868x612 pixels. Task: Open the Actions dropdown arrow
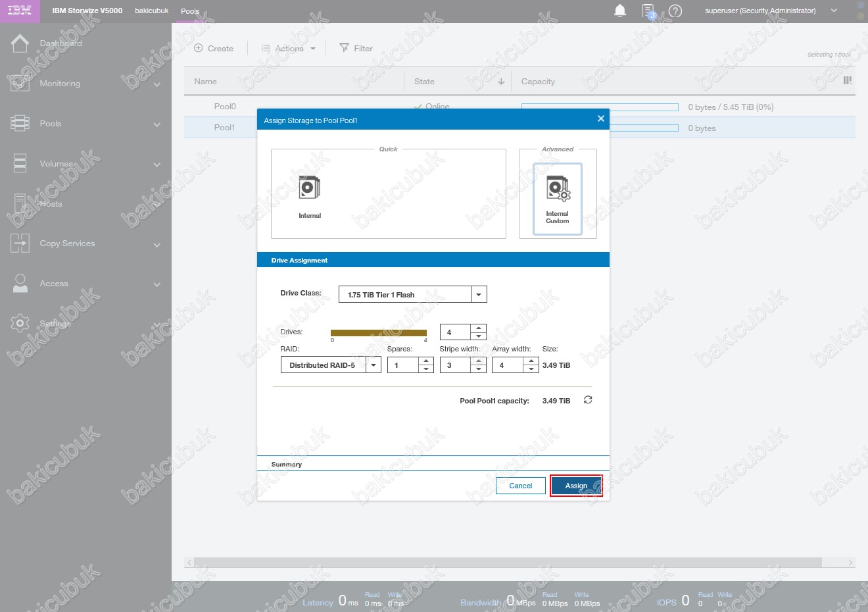coord(313,49)
